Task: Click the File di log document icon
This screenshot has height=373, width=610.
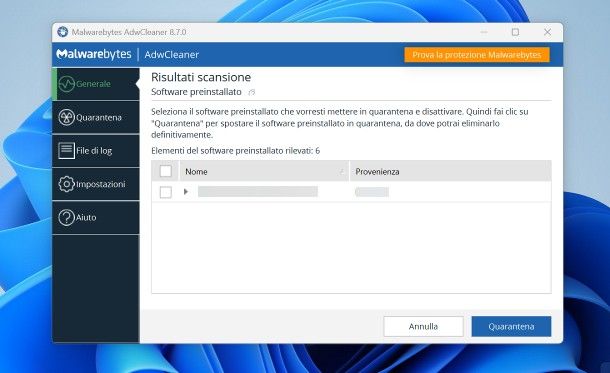Action: [x=67, y=151]
